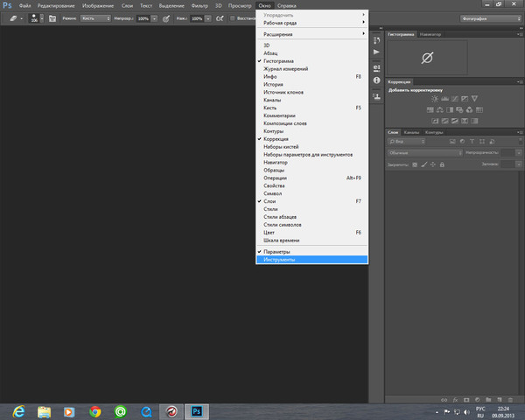Viewport: 525px width, 420px height.
Task: Open the Обычные blend mode dropdown
Action: pos(425,153)
